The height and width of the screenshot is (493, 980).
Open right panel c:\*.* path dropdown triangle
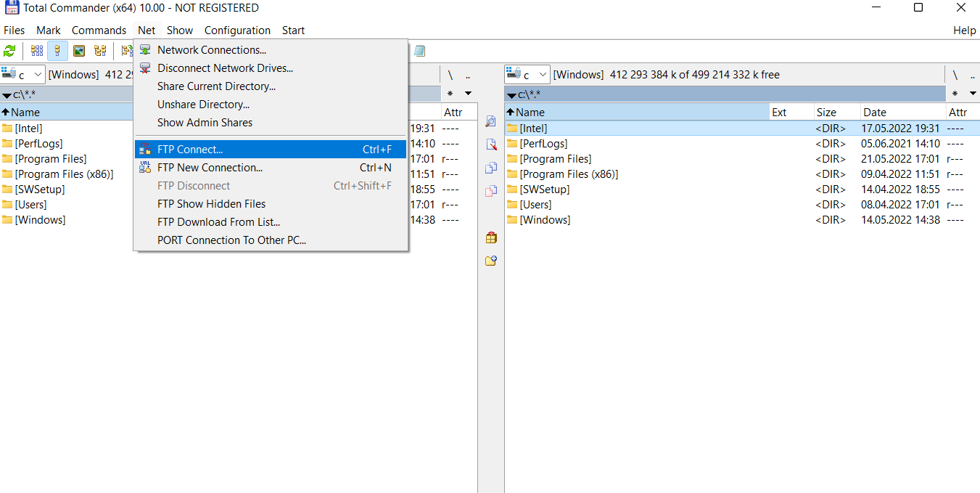coord(511,95)
